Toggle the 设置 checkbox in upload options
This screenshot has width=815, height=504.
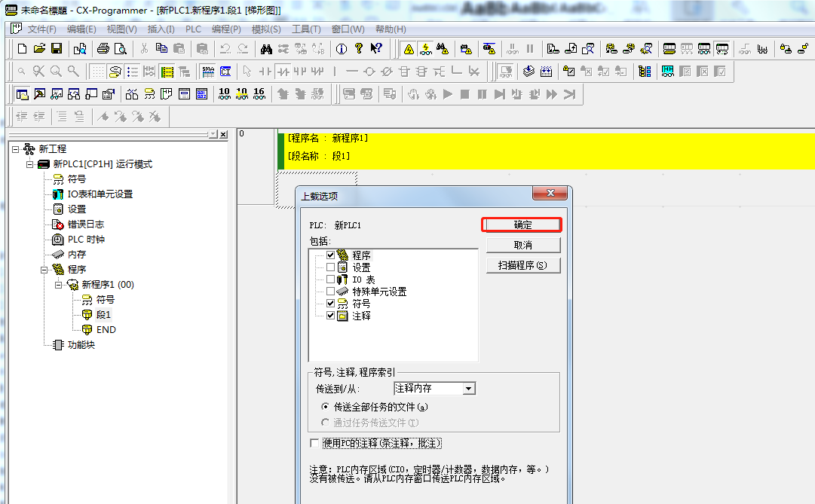[330, 267]
